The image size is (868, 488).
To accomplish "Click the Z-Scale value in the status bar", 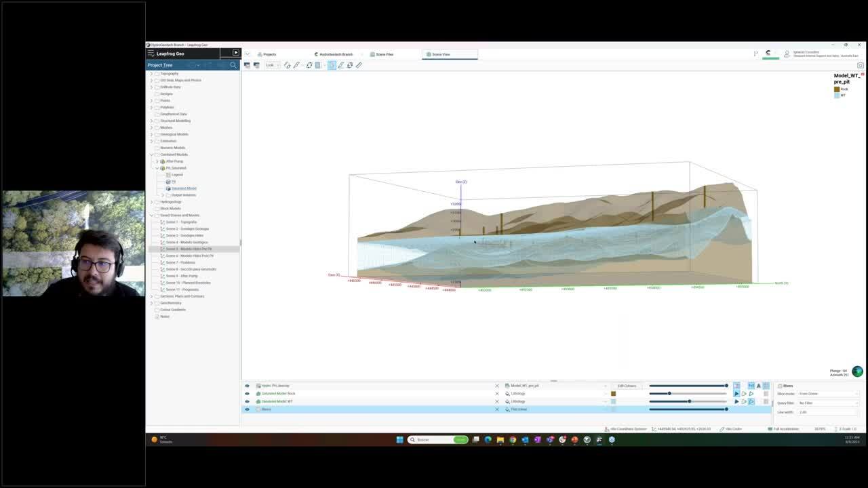I will (848, 429).
